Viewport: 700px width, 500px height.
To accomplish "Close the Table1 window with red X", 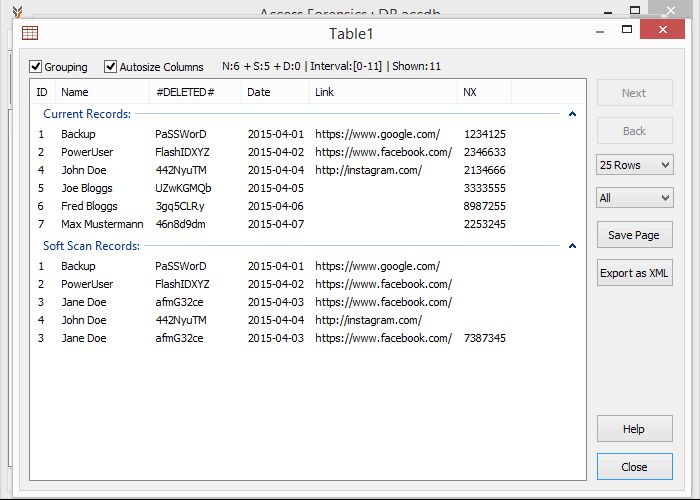I will pyautogui.click(x=662, y=29).
